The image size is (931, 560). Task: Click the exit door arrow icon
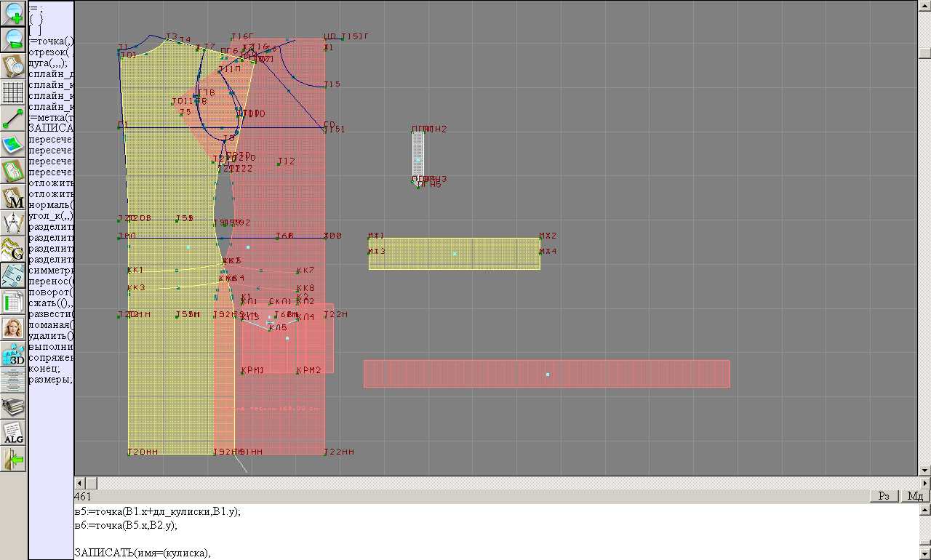tap(14, 459)
